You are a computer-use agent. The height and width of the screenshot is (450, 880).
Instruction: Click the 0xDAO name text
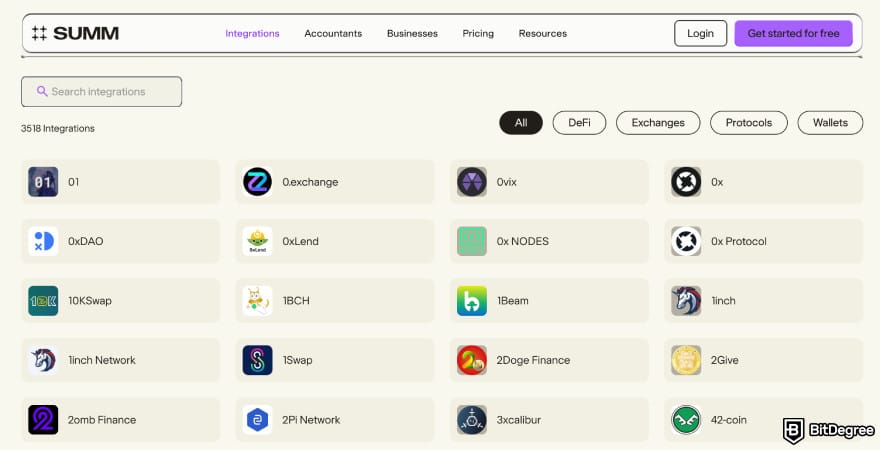coord(86,242)
